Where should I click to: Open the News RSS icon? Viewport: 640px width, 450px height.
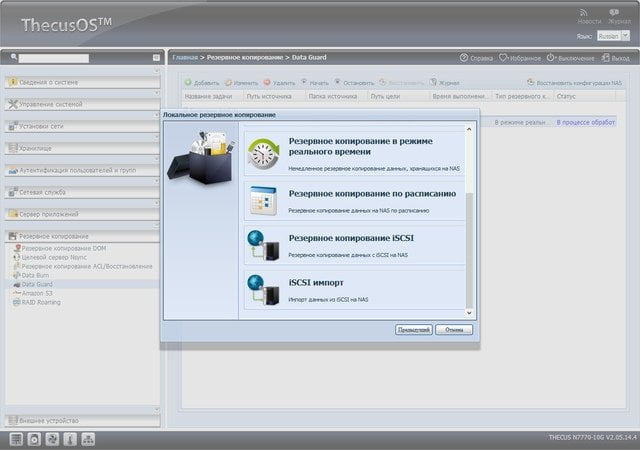pyautogui.click(x=584, y=13)
